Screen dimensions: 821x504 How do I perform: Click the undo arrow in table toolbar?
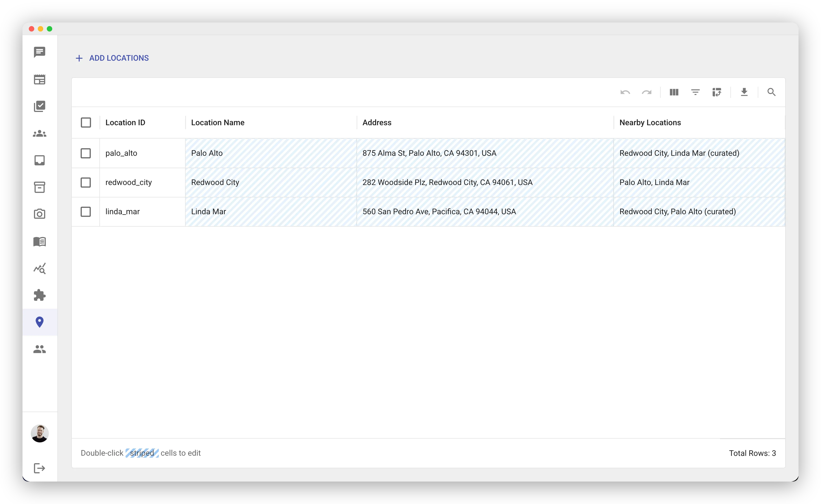pyautogui.click(x=625, y=92)
